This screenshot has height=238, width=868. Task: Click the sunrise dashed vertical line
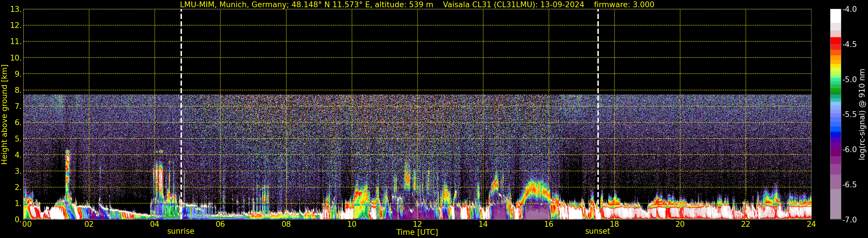pyautogui.click(x=181, y=101)
